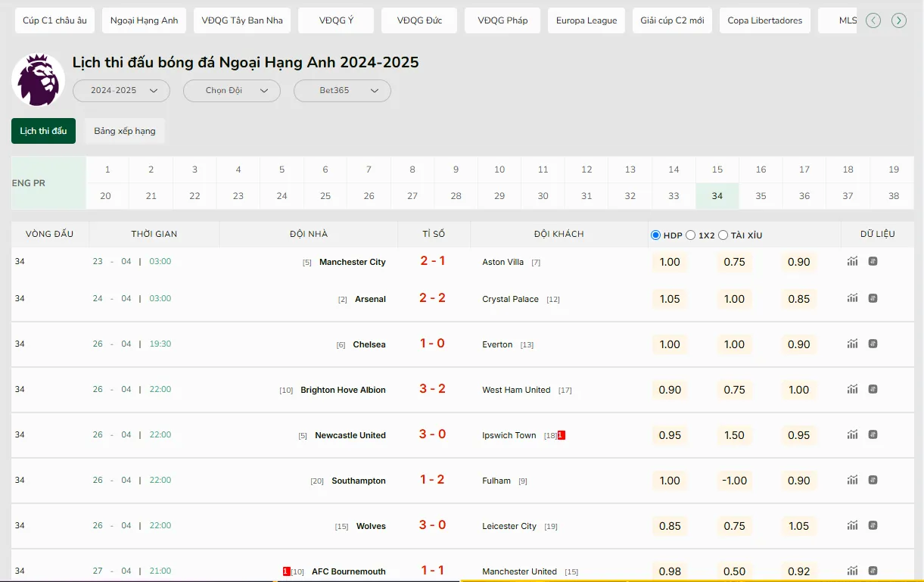This screenshot has width=924, height=582.
Task: Open the VĐQG Ý league tab
Action: (x=336, y=20)
